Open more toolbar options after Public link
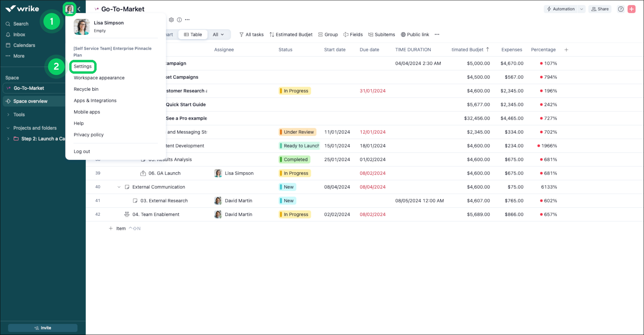644x335 pixels. (x=437, y=35)
